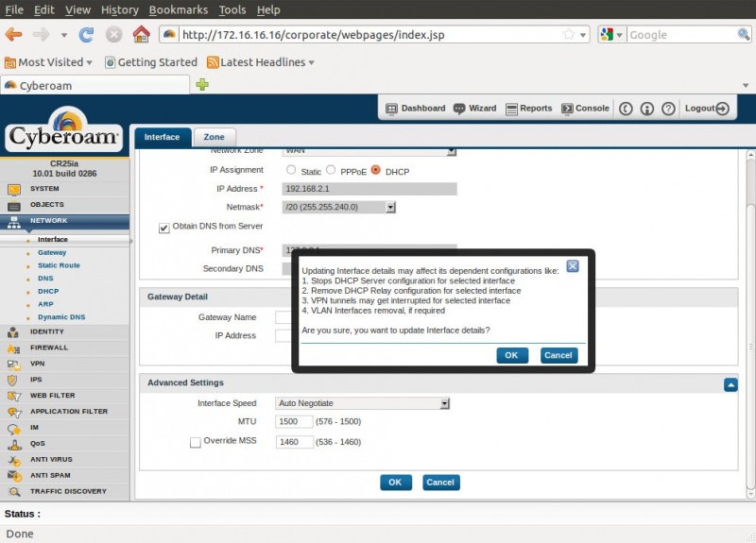
Task: Switch to the Zone tab
Action: pos(215,137)
